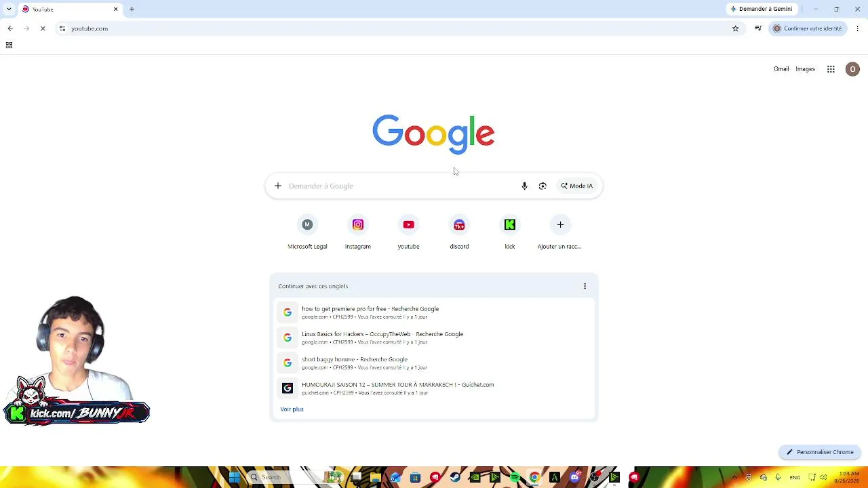Stop loading the page

point(43,28)
